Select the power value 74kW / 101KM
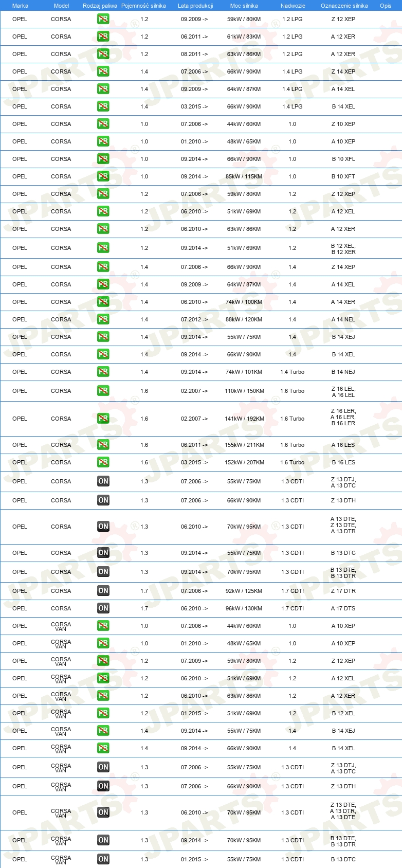Viewport: 402px width, 868px height. click(244, 372)
